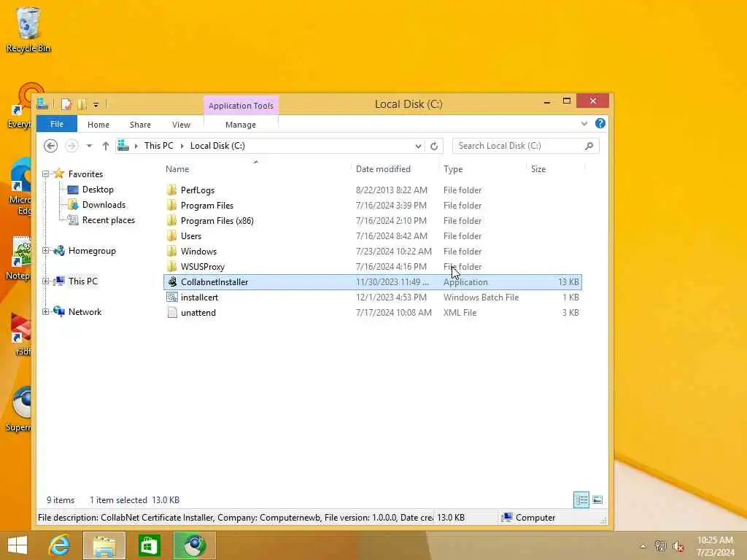
Task: Open the recent locations dropdown arrow
Action: coord(89,146)
